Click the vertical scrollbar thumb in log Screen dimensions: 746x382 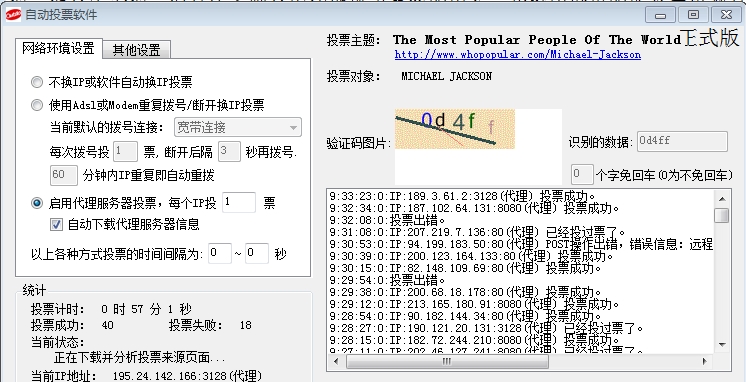722,215
